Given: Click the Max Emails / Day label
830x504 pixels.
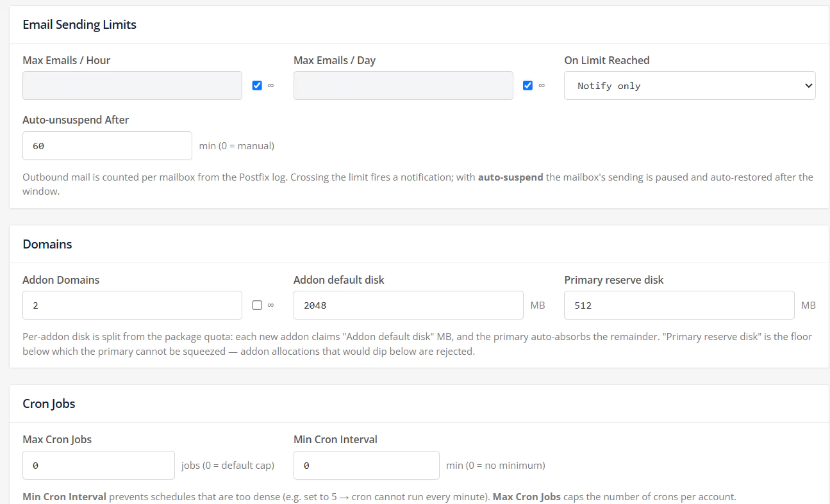Looking at the screenshot, I should pyautogui.click(x=335, y=60).
